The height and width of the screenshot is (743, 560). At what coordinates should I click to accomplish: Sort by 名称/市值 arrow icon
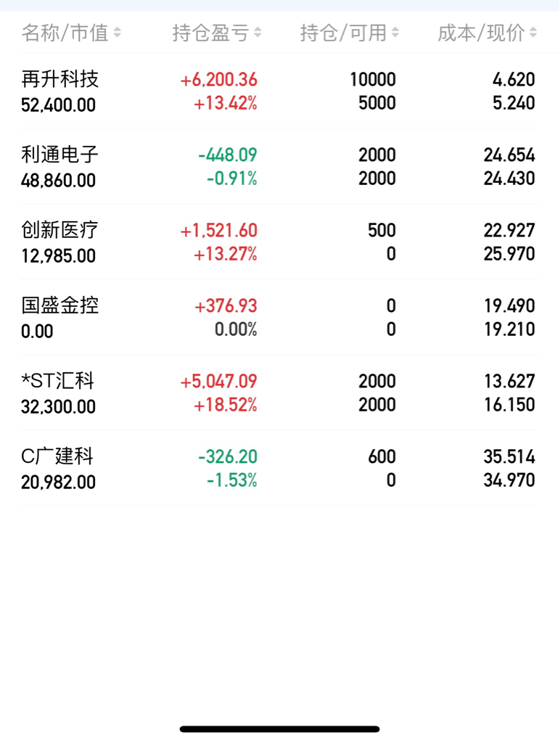pos(117,33)
